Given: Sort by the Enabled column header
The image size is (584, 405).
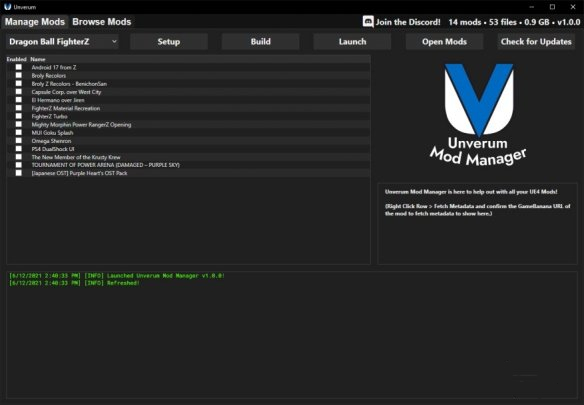Looking at the screenshot, I should coord(16,59).
